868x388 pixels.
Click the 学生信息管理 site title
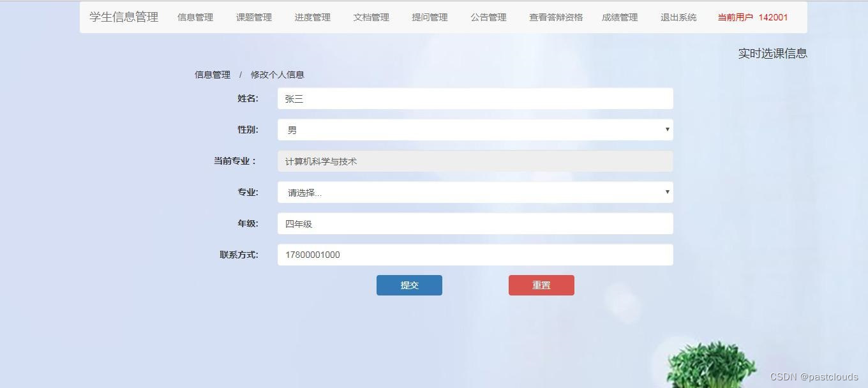click(123, 17)
